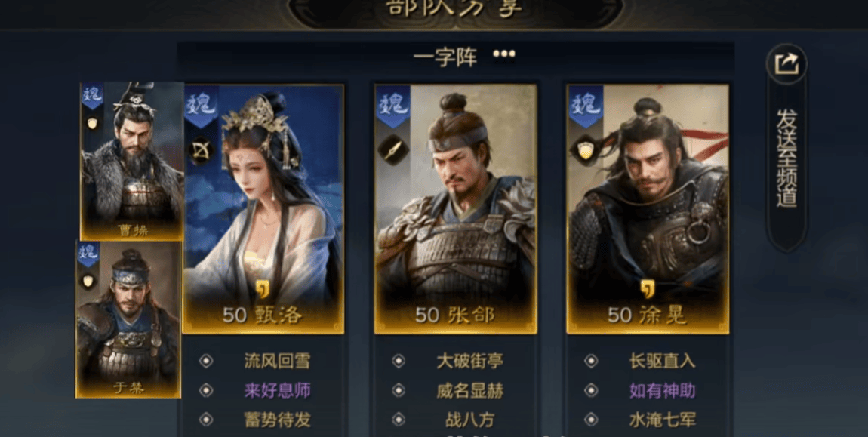Open the purple 如有神助 skill entry

click(662, 390)
